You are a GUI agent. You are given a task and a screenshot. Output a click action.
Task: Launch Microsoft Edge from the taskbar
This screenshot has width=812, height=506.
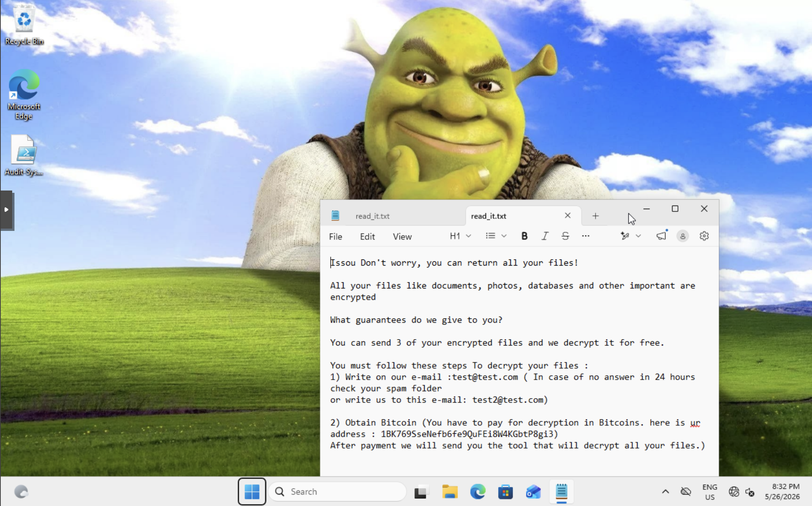(x=478, y=492)
